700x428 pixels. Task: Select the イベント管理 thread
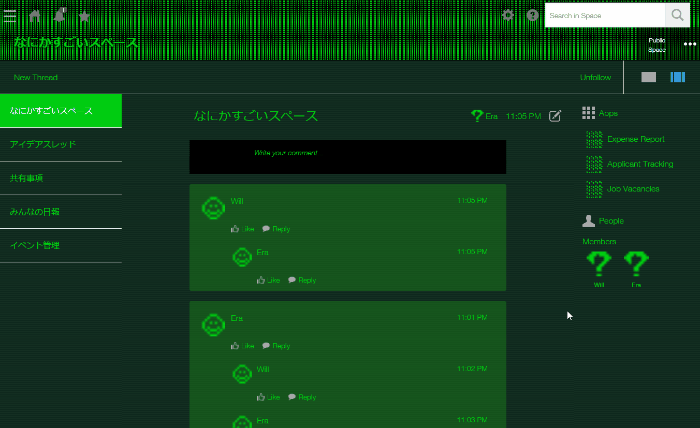(60, 245)
